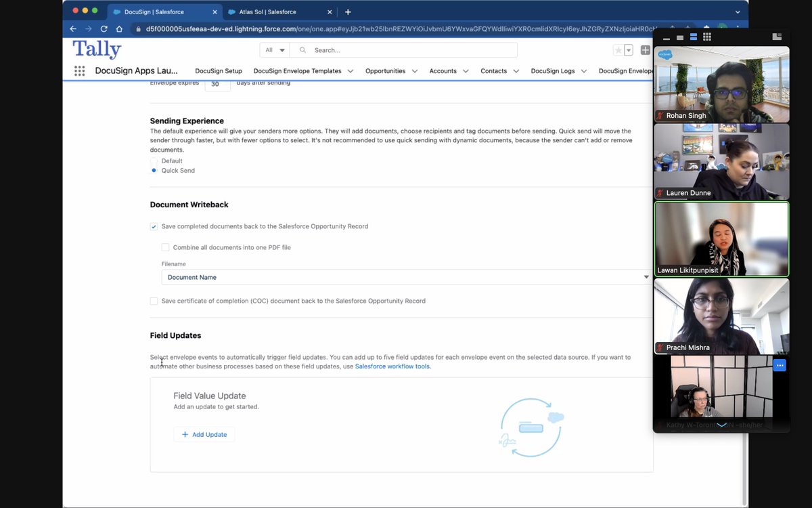Click the global actions plus icon
This screenshot has height=508, width=812.
pyautogui.click(x=645, y=50)
